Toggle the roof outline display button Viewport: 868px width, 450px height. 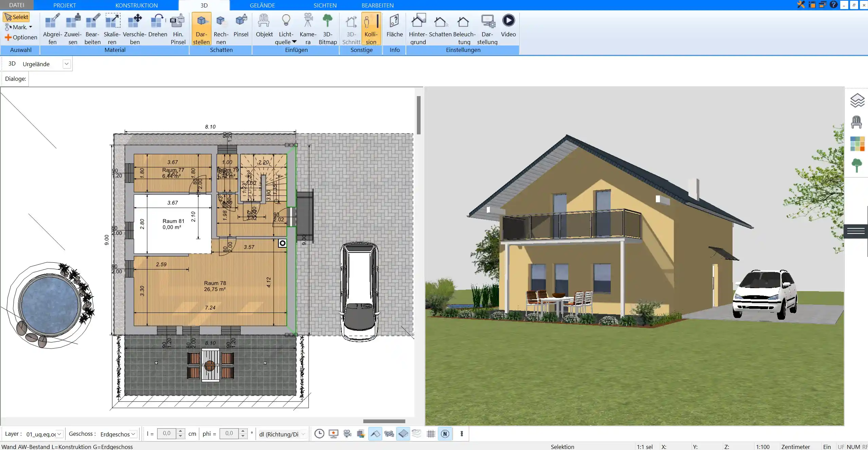(x=375, y=433)
